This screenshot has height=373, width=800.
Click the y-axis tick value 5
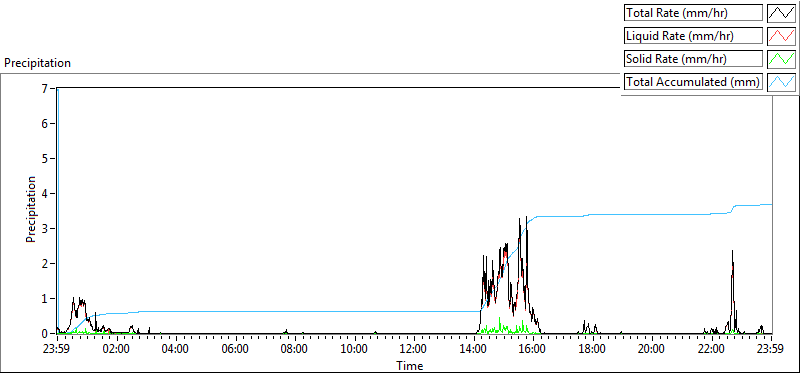pos(44,159)
